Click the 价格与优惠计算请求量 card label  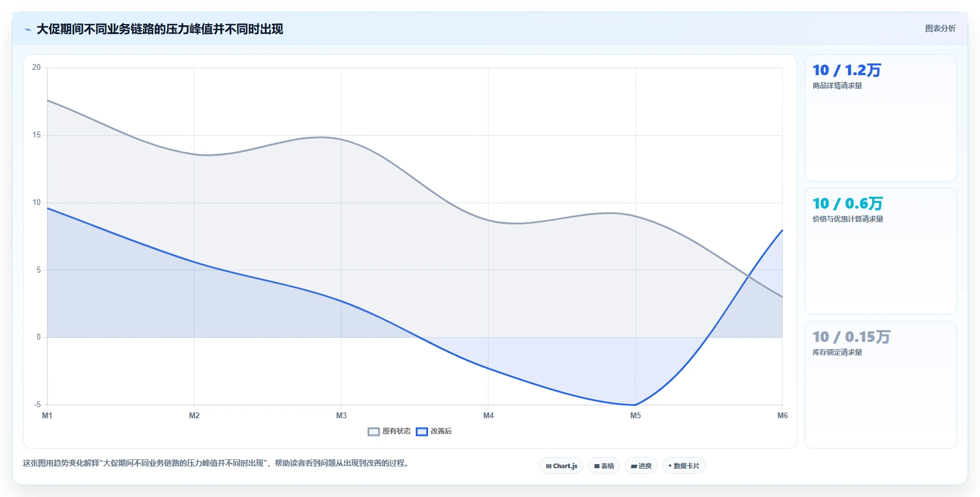point(848,219)
